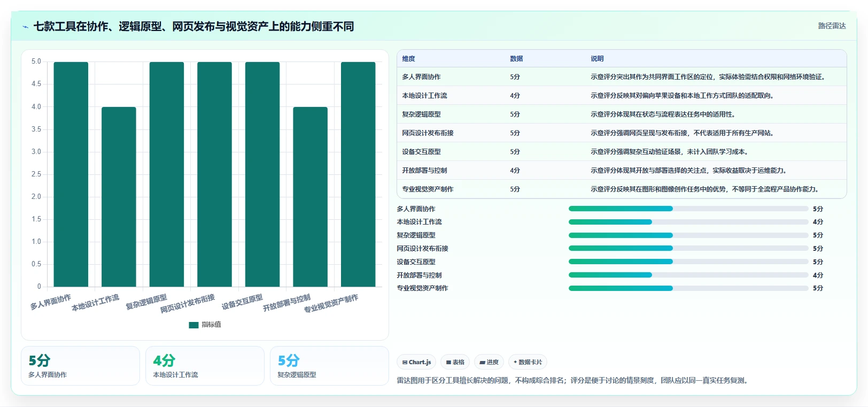The height and width of the screenshot is (407, 868).
Task: Select the 本地设计工作流 table row name
Action: click(424, 96)
